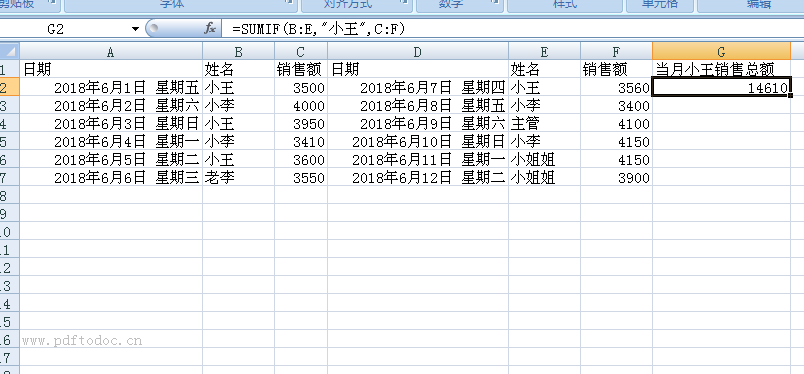Click 小李 in cell E5
804x374 pixels.
coord(545,142)
